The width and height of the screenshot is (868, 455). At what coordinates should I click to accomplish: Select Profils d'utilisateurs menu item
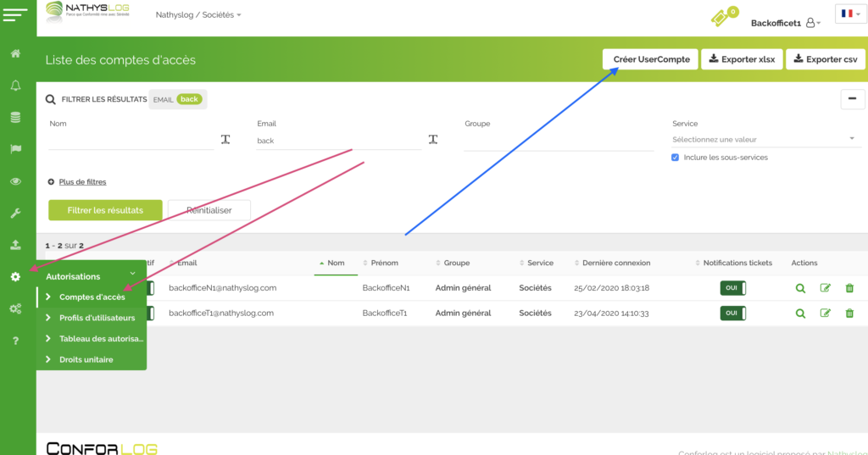click(97, 318)
